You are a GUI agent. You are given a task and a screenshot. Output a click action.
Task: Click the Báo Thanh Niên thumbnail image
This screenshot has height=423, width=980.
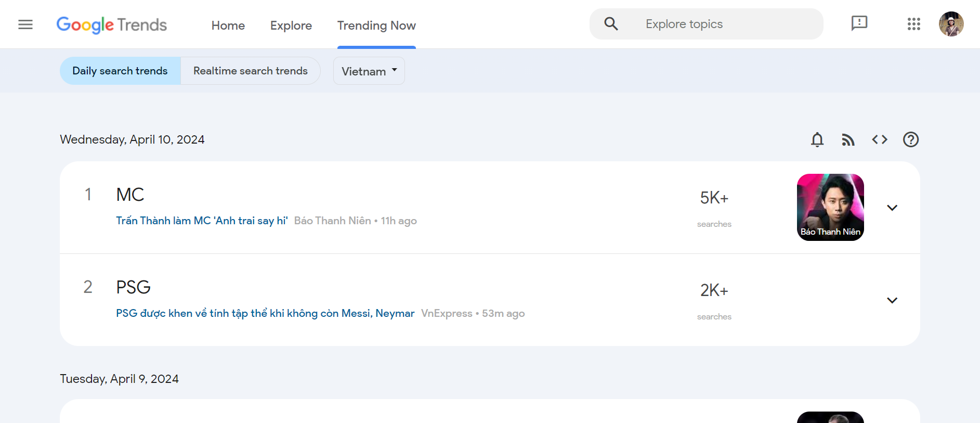[x=830, y=207]
